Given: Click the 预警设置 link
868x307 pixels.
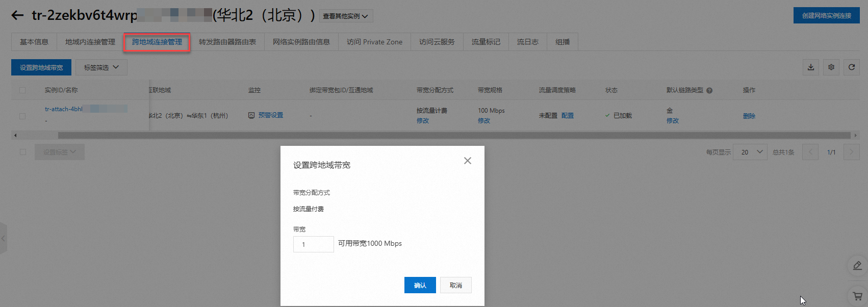Looking at the screenshot, I should tap(271, 115).
